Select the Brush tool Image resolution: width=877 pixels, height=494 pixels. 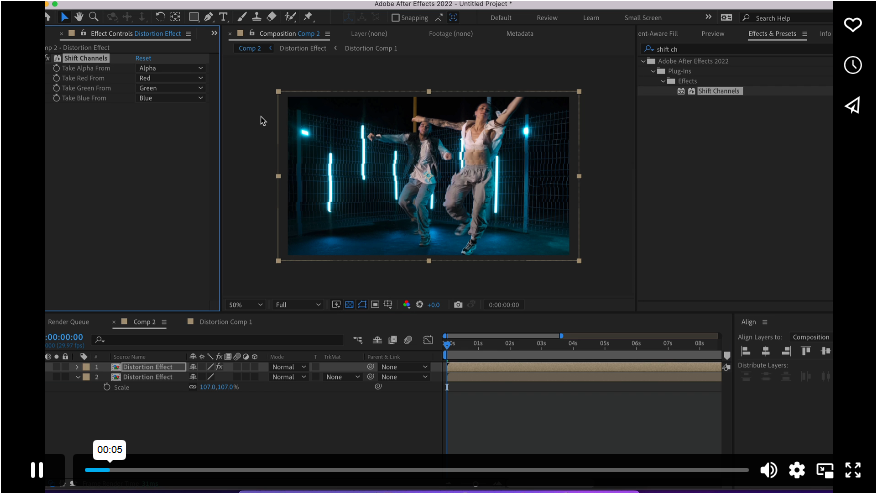click(242, 17)
